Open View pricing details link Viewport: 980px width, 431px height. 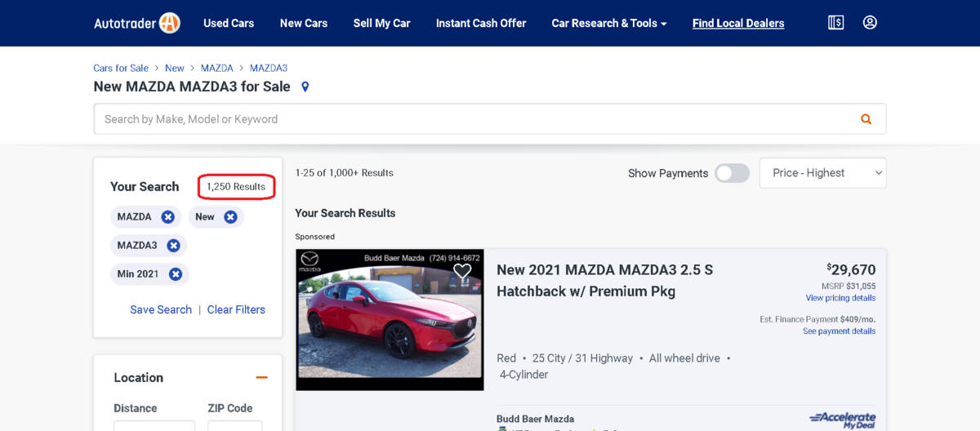pos(840,298)
